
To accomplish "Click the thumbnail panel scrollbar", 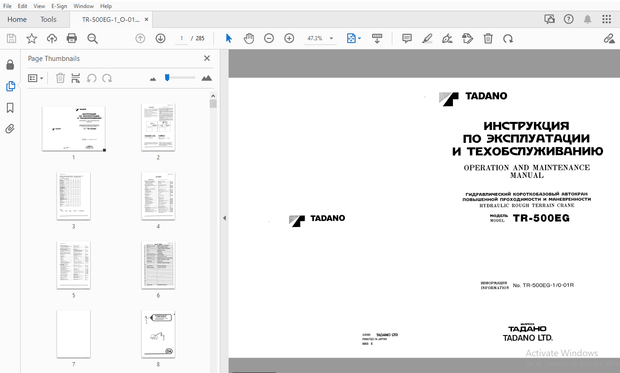I will coord(213,104).
